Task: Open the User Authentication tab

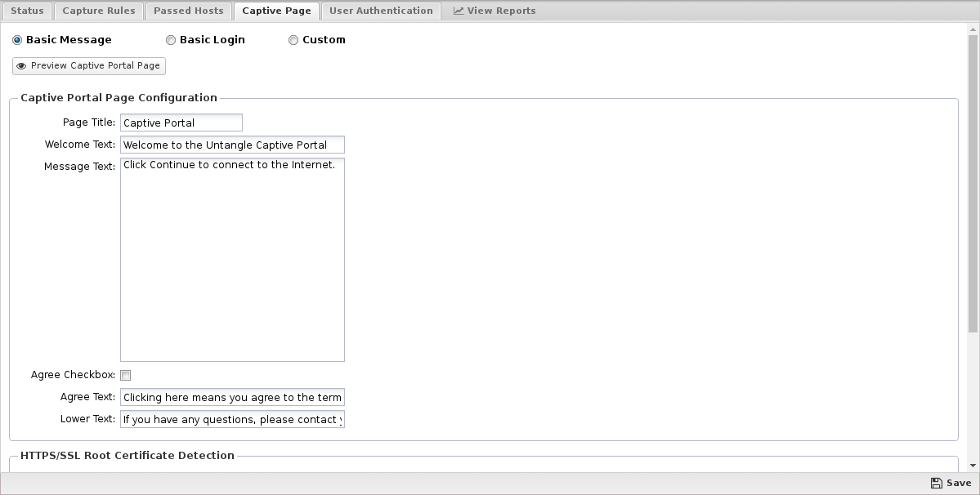Action: point(381,11)
